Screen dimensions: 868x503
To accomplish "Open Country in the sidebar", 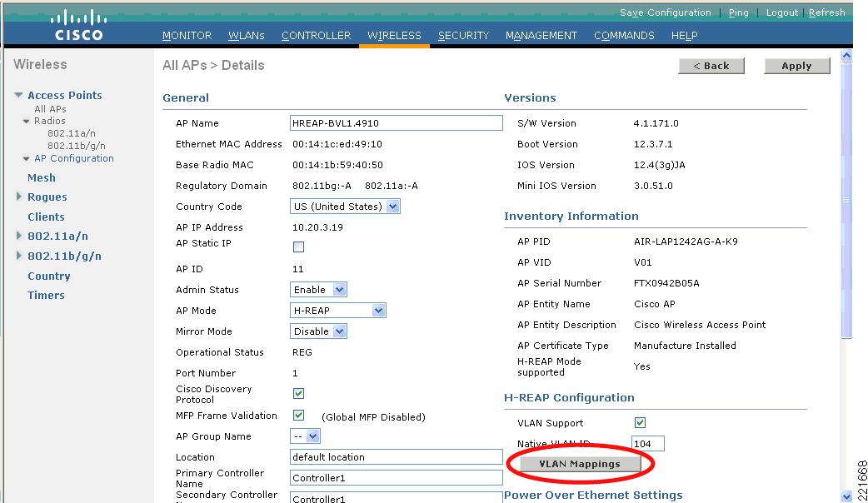I will pyautogui.click(x=48, y=276).
